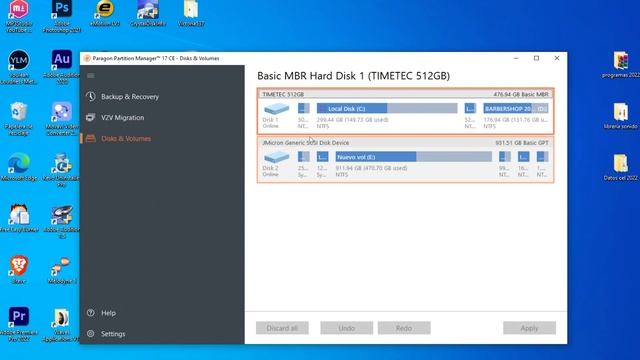Screen dimensions: 640x360
Task: Select the Disk 1 drive icon
Action: tap(276, 109)
